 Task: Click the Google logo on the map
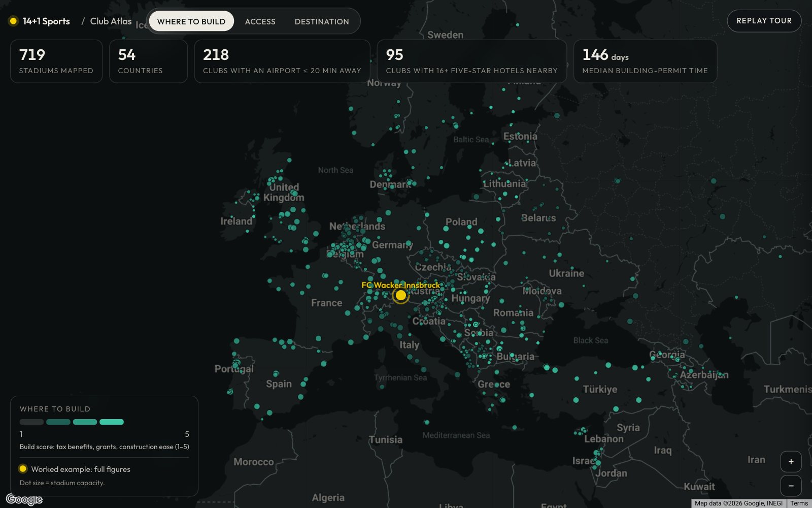pos(24,499)
